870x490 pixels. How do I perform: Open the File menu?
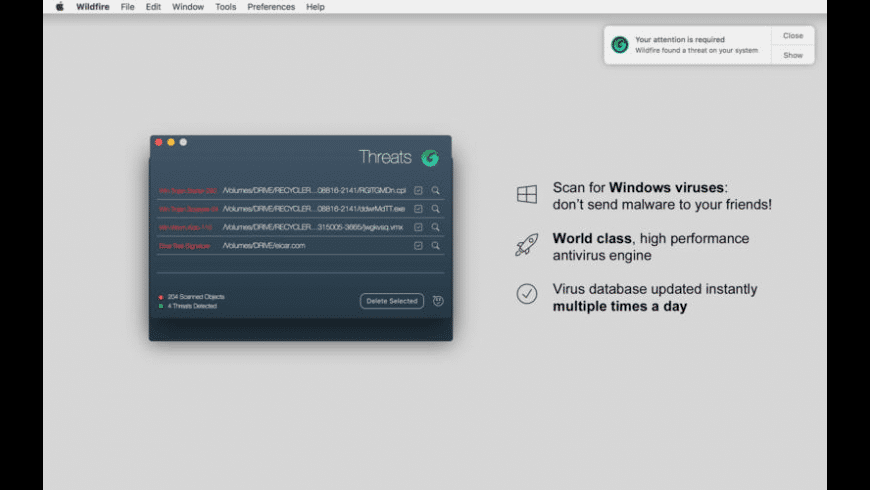click(x=128, y=7)
